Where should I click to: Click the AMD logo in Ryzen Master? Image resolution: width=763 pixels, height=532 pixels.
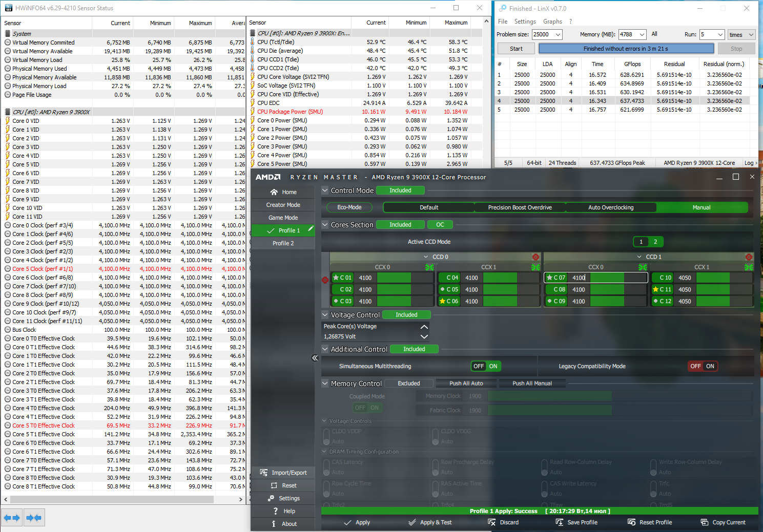(268, 177)
